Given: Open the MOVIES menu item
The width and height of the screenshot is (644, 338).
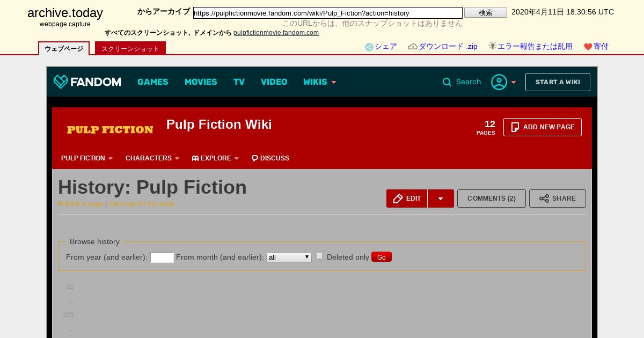Looking at the screenshot, I should click(x=201, y=82).
